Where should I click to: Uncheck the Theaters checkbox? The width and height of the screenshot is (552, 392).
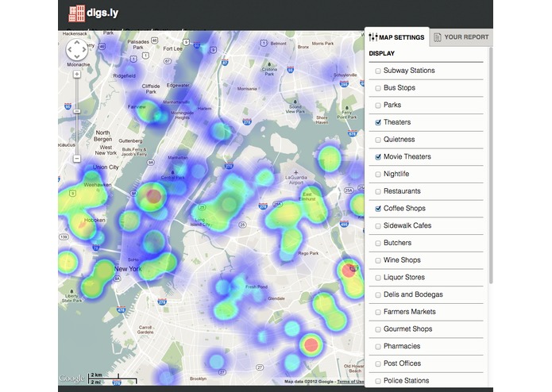(x=378, y=123)
